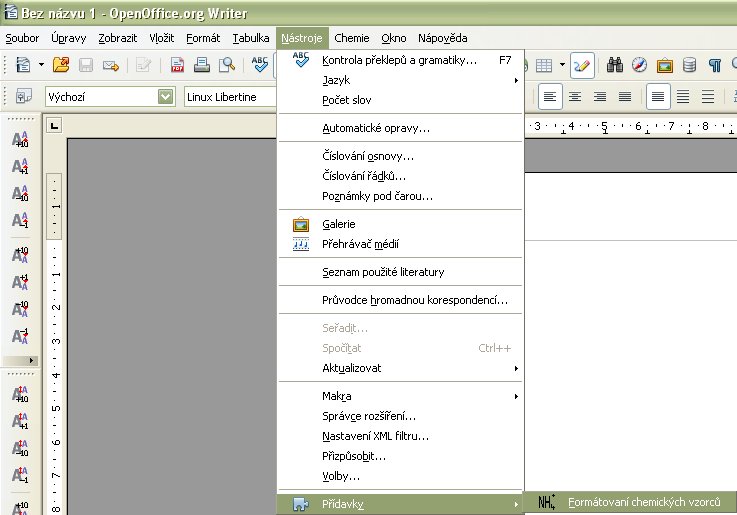
Task: Click the A +10 icon with downward red arrow
Action: [x=20, y=255]
